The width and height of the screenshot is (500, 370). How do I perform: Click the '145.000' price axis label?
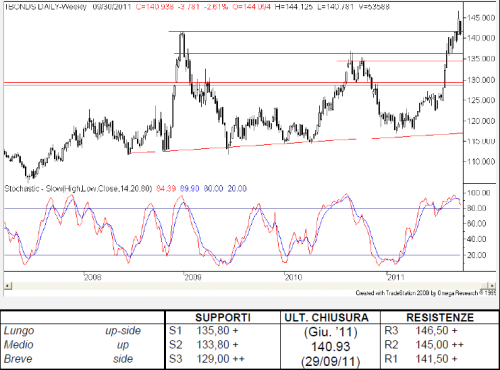click(481, 18)
